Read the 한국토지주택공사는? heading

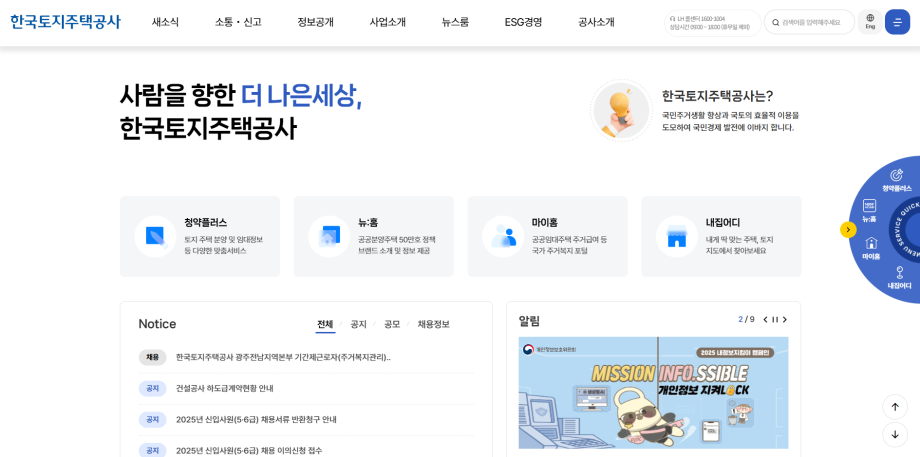click(717, 96)
